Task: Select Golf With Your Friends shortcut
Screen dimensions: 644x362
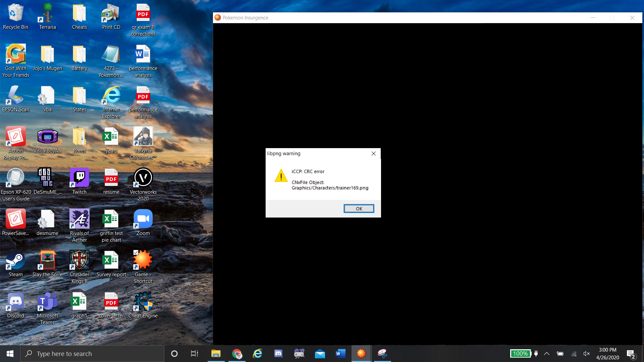Action: pyautogui.click(x=15, y=61)
